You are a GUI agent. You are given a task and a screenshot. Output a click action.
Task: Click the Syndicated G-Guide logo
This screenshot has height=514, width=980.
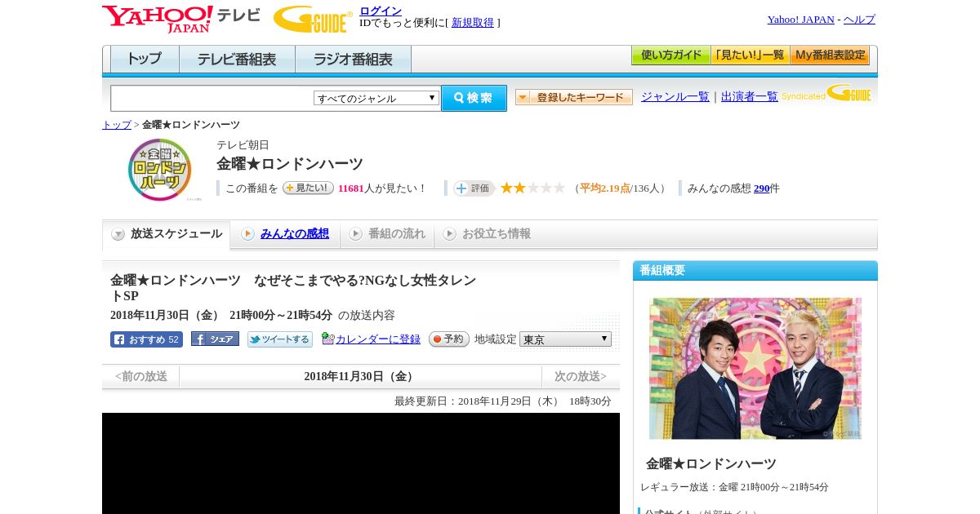pos(826,94)
